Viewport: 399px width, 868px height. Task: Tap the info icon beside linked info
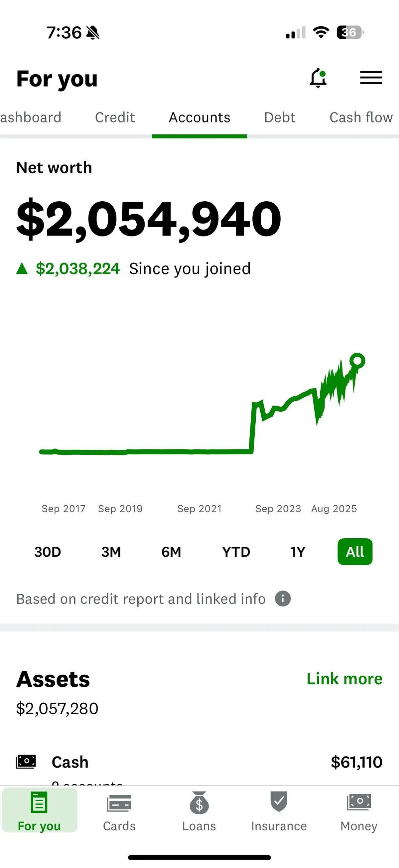(283, 599)
